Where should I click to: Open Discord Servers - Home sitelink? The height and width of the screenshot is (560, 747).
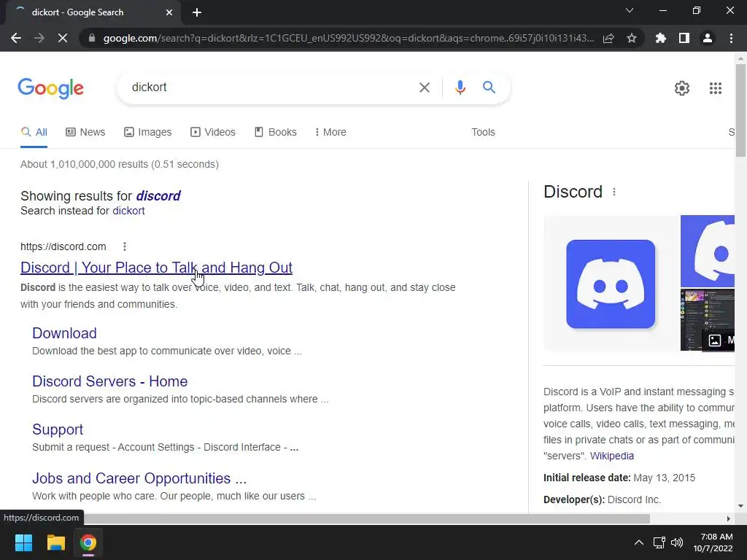point(109,381)
